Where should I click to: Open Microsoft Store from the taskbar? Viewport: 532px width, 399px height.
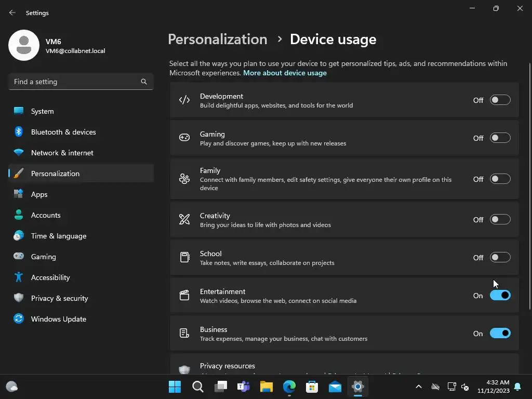pyautogui.click(x=312, y=387)
